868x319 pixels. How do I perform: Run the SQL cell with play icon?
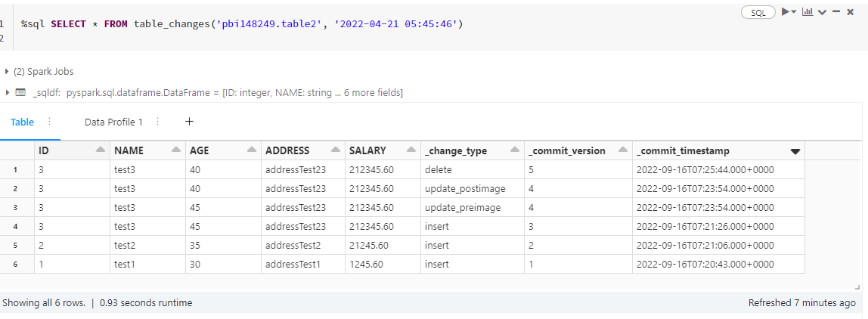click(785, 12)
